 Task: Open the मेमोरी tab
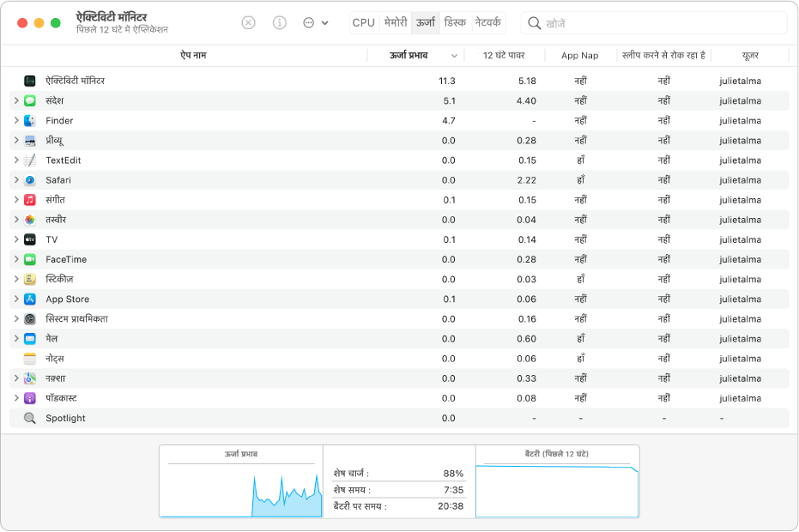pos(395,23)
